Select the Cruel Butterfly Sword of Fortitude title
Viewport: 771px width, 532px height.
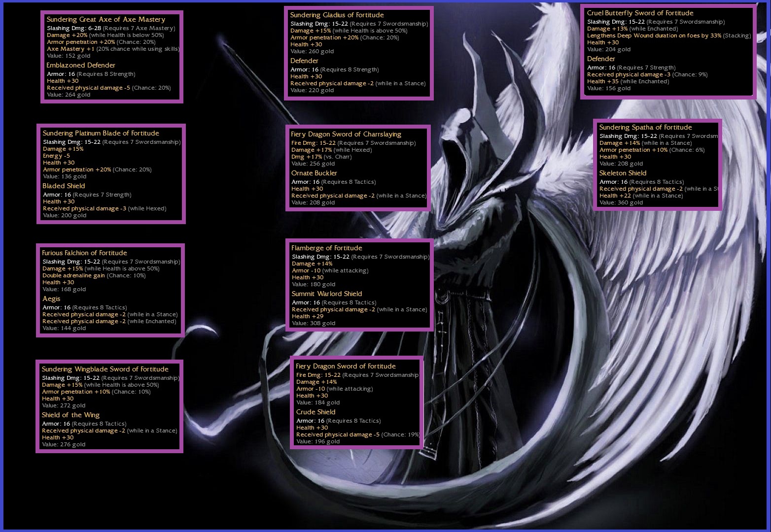coord(640,13)
